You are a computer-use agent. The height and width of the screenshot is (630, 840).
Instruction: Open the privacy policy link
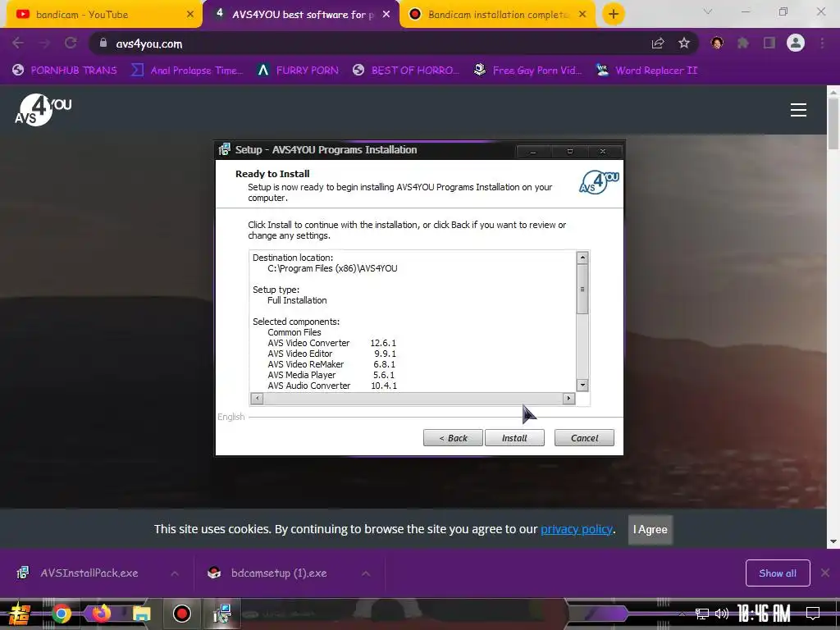click(x=577, y=529)
